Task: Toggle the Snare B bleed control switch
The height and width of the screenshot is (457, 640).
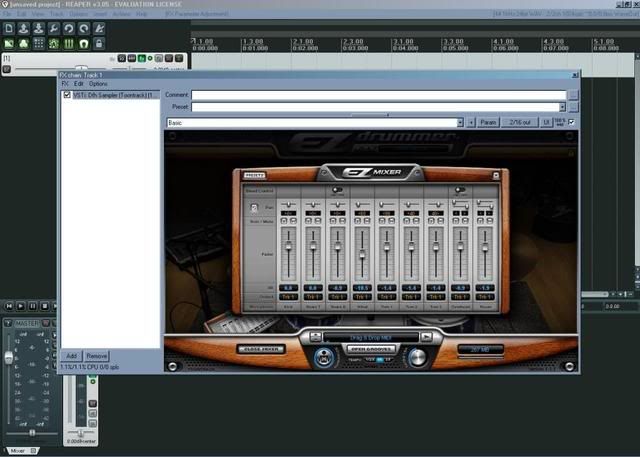Action: pos(338,190)
